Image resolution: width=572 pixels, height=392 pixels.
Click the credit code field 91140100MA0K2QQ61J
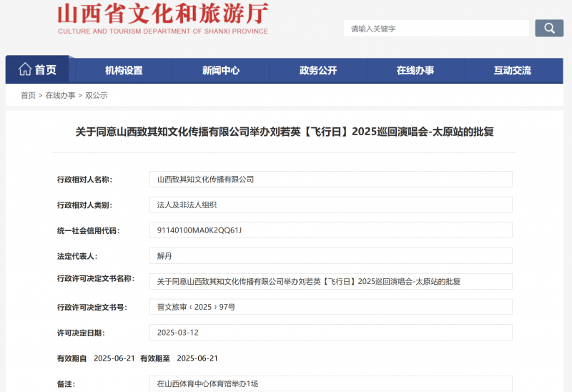pos(330,230)
